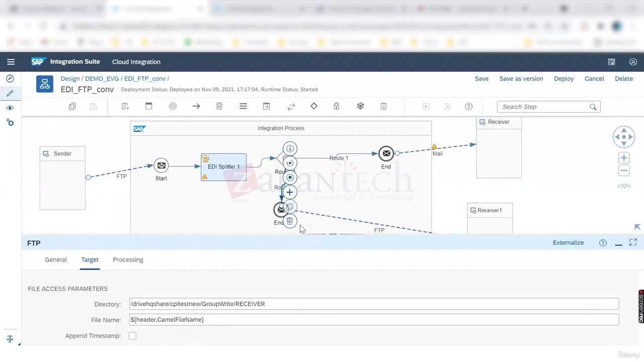Open the Discover compass icon in sidebar
This screenshot has width=644, height=362.
(10, 79)
